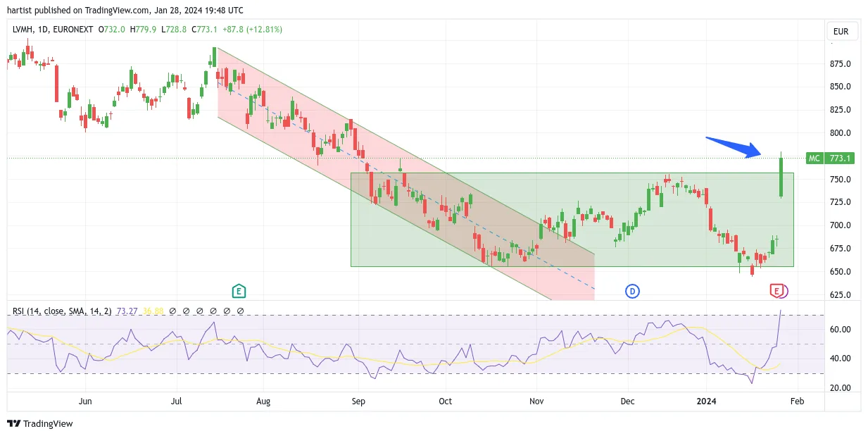This screenshot has width=868, height=436.
Task: Click the EUR currency selector
Action: click(841, 32)
